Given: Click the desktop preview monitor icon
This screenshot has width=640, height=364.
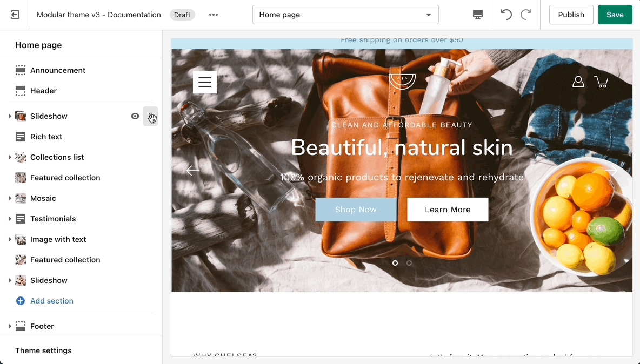Looking at the screenshot, I should [x=477, y=15].
